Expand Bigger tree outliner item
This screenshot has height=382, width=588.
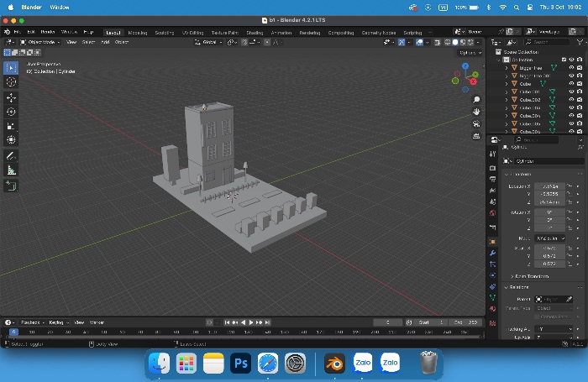tap(507, 68)
